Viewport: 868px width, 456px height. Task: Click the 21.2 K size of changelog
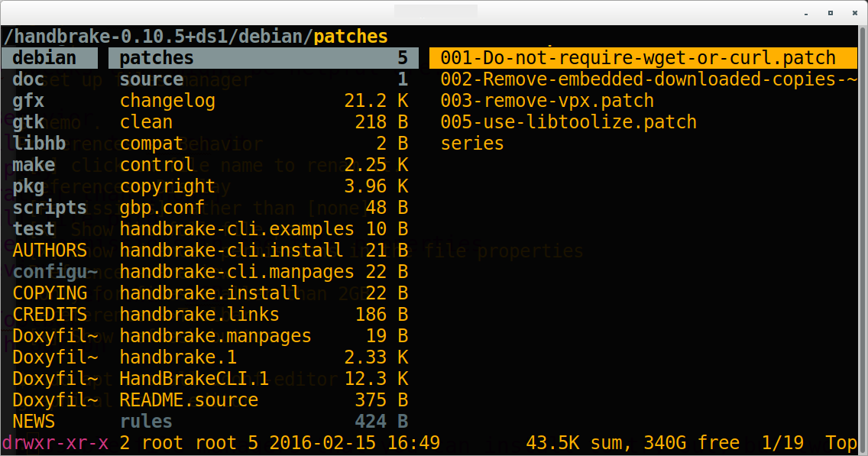(376, 101)
